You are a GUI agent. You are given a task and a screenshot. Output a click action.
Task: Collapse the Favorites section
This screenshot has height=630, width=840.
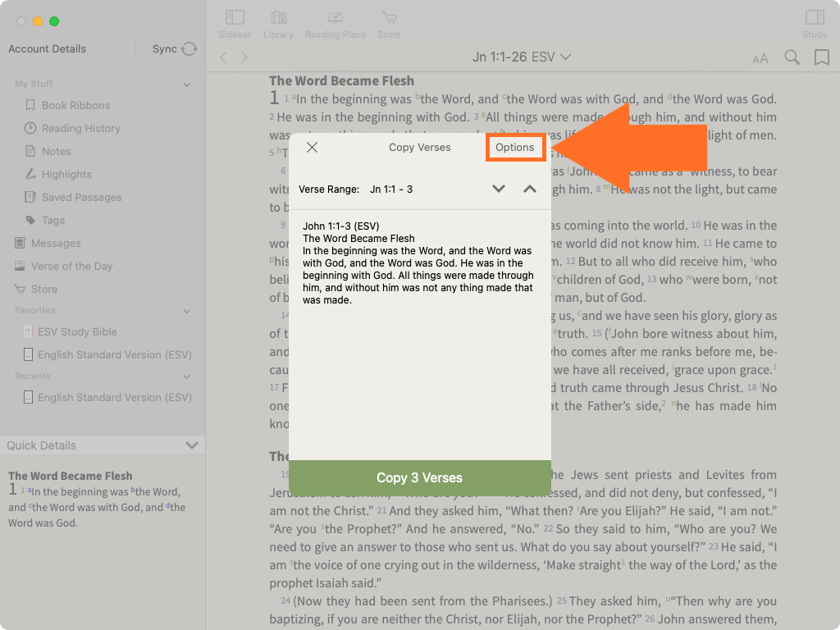(187, 311)
